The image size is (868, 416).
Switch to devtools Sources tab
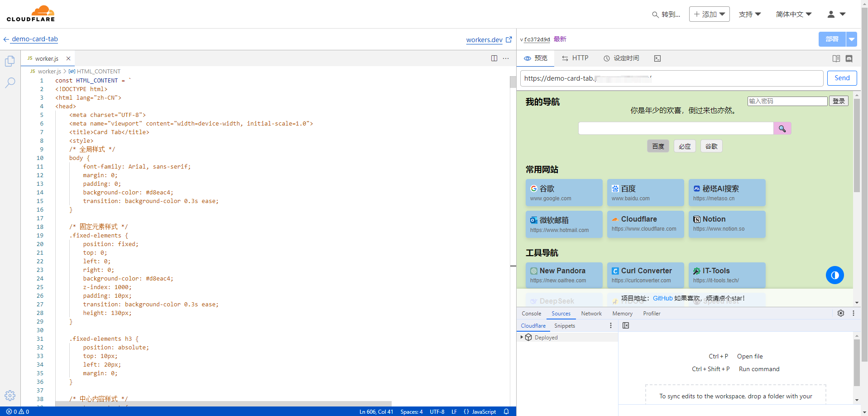click(561, 313)
